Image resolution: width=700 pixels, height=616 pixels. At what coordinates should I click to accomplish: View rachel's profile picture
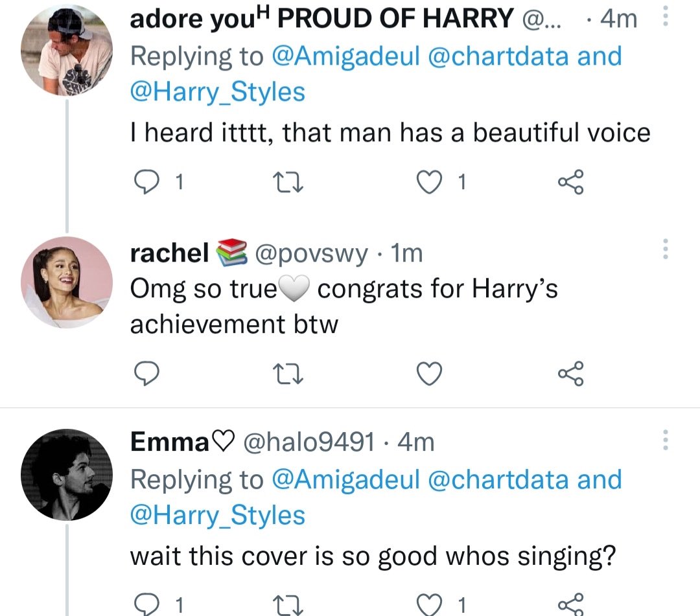pyautogui.click(x=67, y=282)
